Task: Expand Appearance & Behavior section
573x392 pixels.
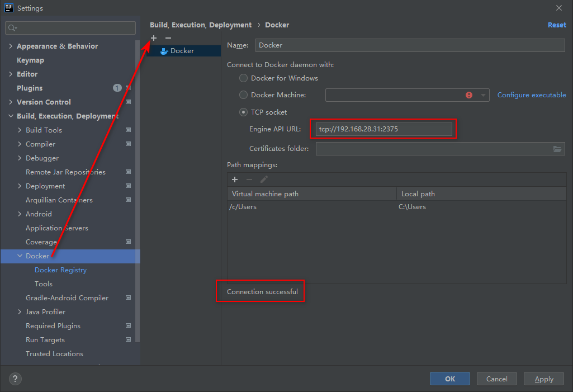Action: tap(11, 46)
